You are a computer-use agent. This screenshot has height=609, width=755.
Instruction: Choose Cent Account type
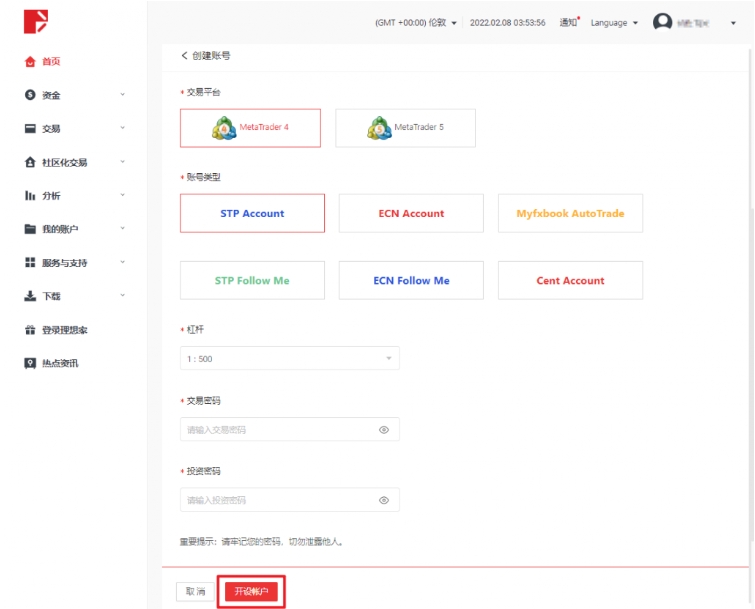coord(571,280)
